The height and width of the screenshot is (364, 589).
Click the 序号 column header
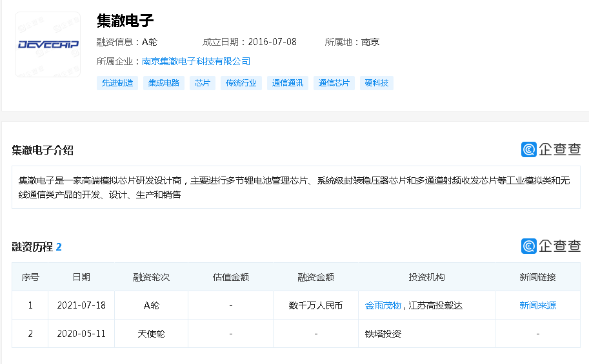30,277
